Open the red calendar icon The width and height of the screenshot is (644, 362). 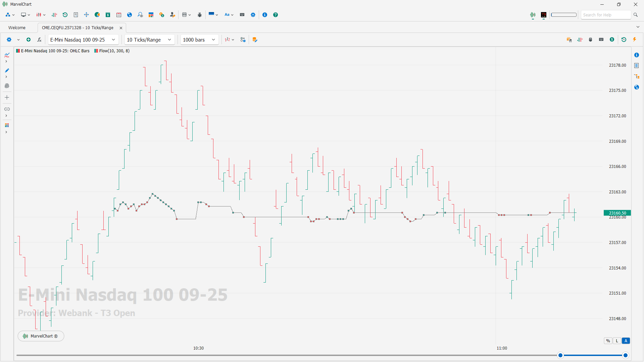pos(119,15)
